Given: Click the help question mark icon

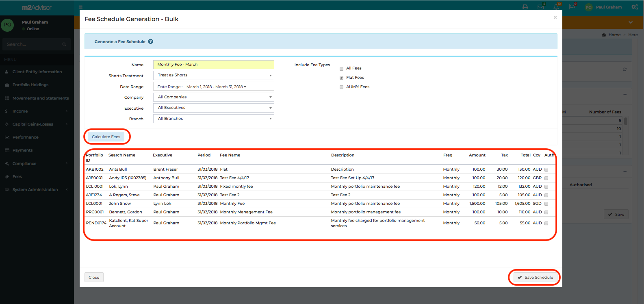Looking at the screenshot, I should [x=150, y=41].
